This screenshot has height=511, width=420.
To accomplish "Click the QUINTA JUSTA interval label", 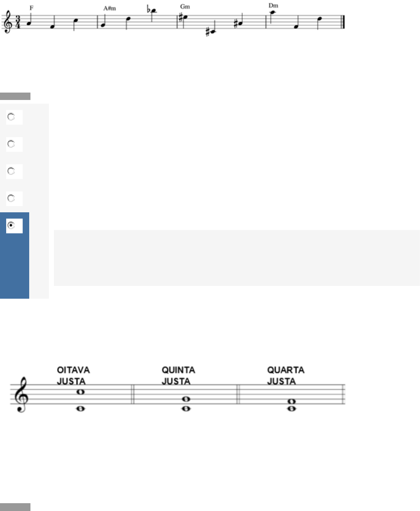I will (178, 376).
